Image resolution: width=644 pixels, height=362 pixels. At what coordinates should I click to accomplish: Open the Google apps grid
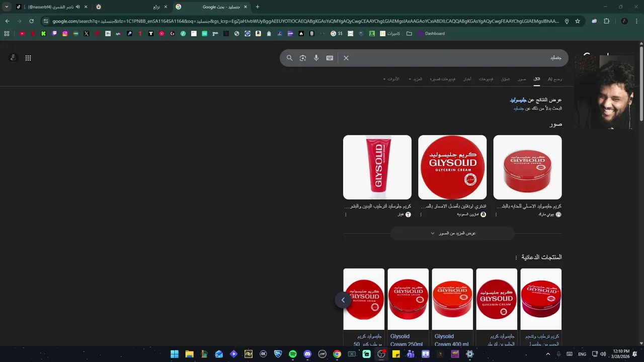pyautogui.click(x=28, y=58)
